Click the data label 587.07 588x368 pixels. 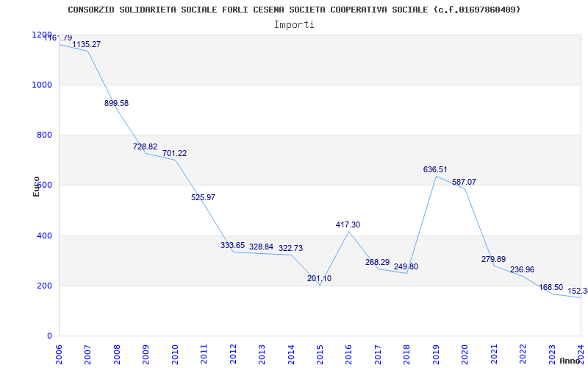pyautogui.click(x=465, y=182)
